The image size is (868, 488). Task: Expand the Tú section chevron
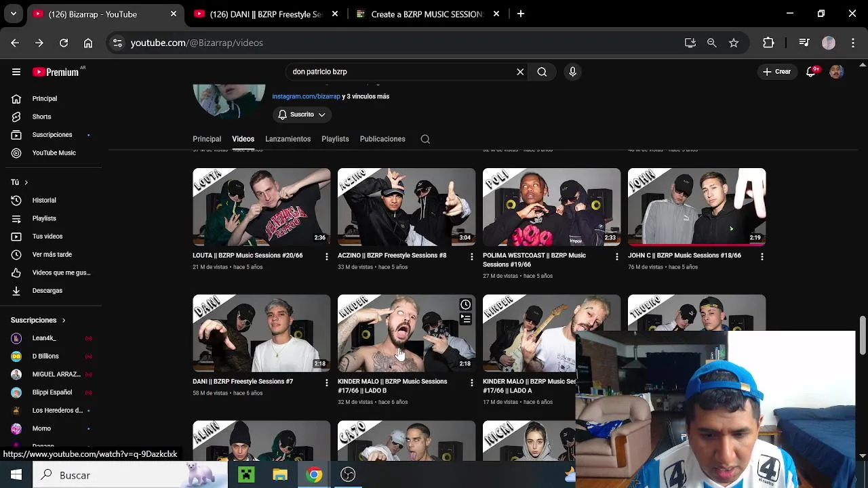click(26, 182)
